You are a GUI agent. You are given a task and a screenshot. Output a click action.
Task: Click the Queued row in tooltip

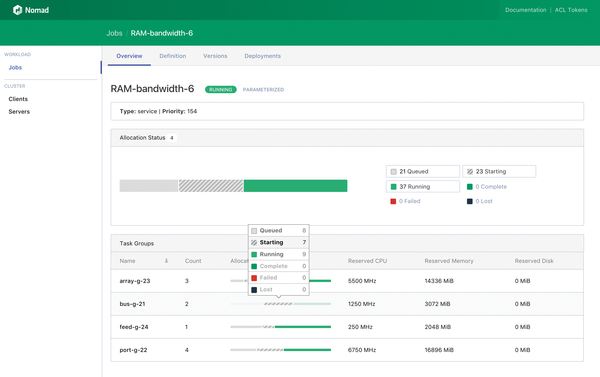tap(279, 230)
